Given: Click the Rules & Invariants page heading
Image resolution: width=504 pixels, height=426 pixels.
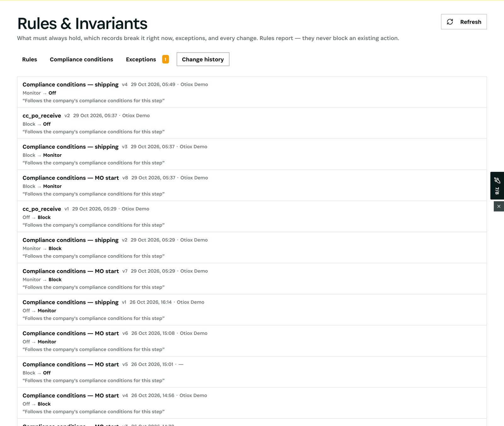Looking at the screenshot, I should (x=82, y=24).
